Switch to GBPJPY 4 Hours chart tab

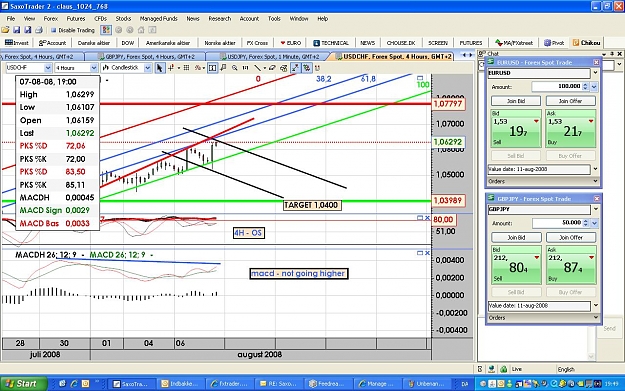pos(146,57)
